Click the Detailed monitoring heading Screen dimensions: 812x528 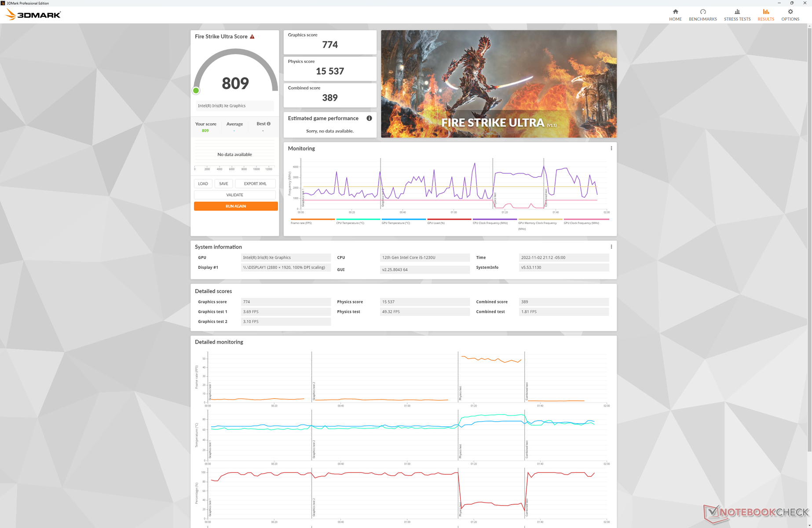(219, 342)
